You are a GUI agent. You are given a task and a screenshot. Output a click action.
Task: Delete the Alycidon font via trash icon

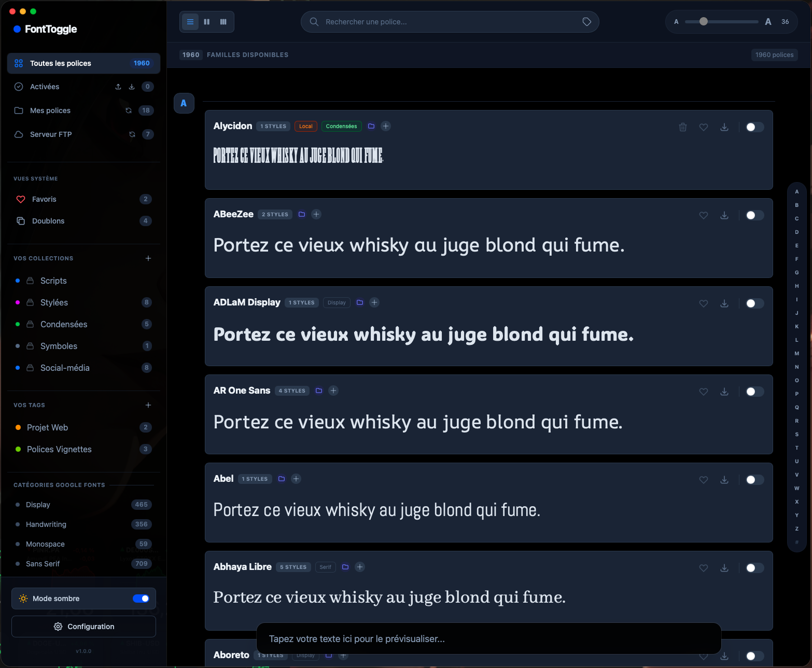[683, 127]
